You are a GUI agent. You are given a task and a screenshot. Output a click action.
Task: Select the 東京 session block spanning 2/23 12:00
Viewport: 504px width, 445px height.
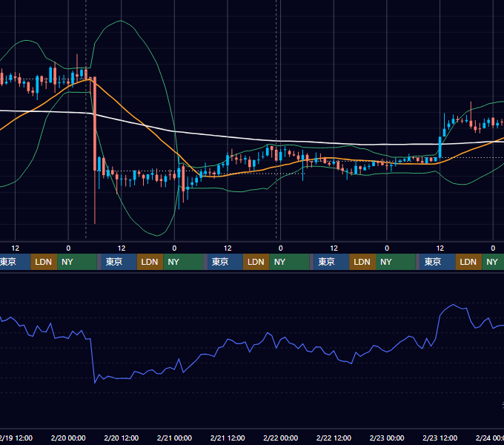437,262
